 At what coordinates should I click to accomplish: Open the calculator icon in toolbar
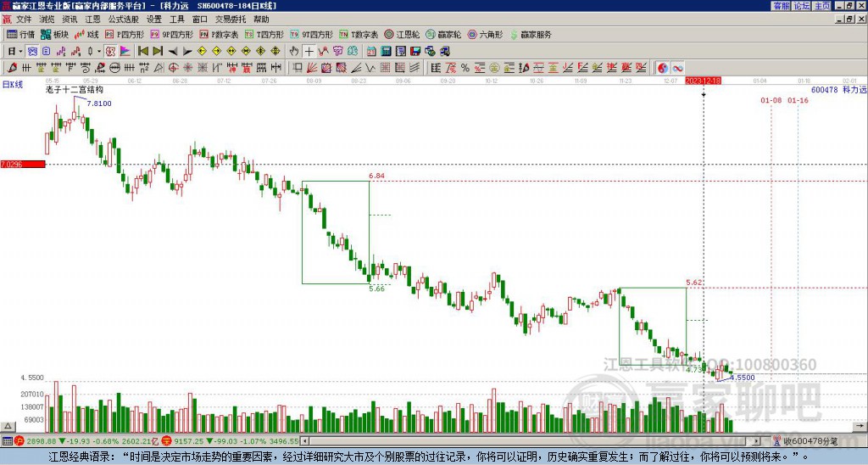click(386, 52)
